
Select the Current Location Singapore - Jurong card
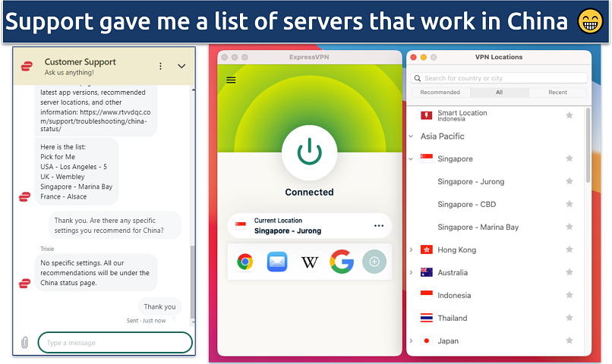[x=309, y=226]
